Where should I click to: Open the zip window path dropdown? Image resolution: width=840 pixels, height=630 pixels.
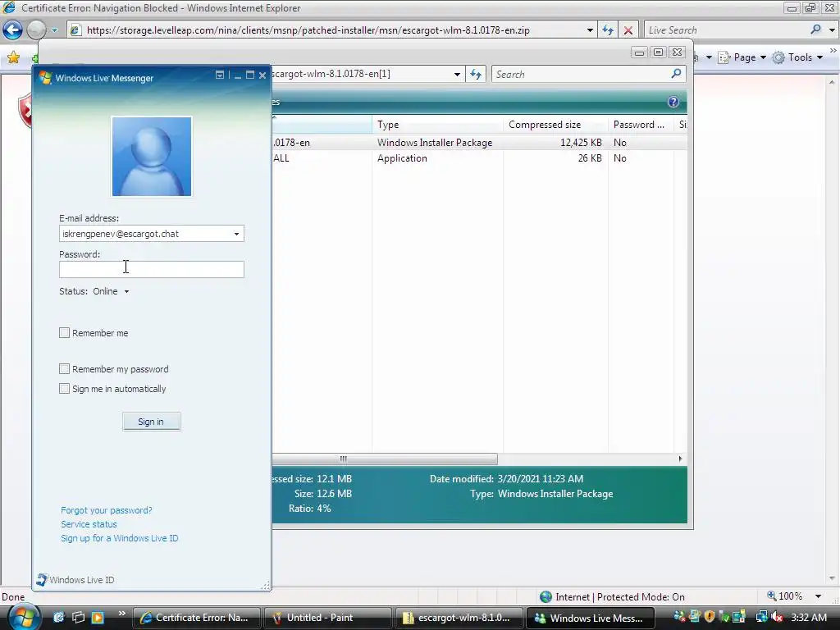(x=457, y=75)
